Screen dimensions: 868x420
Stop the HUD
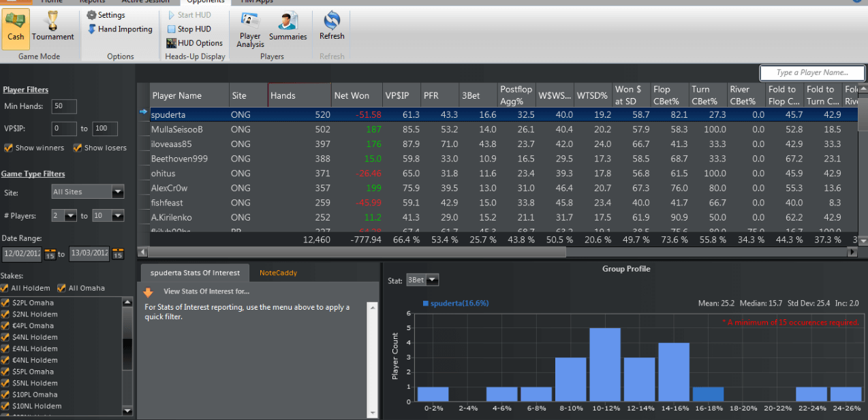click(189, 29)
